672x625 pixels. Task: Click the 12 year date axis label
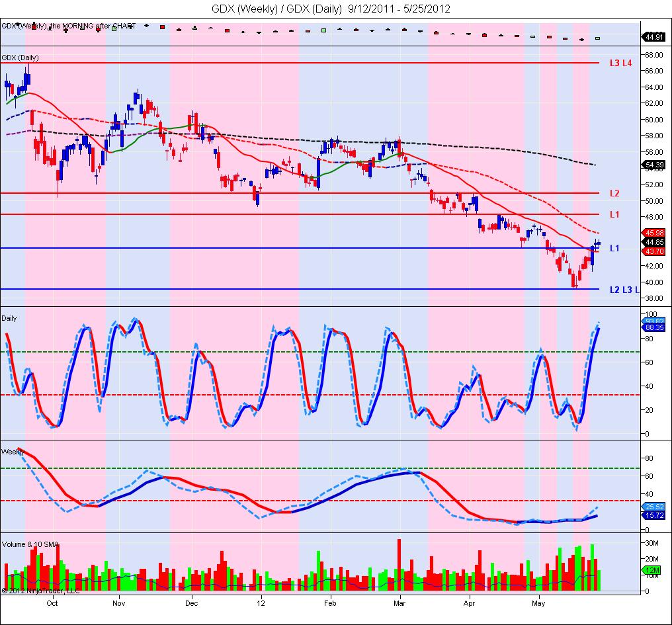[261, 604]
